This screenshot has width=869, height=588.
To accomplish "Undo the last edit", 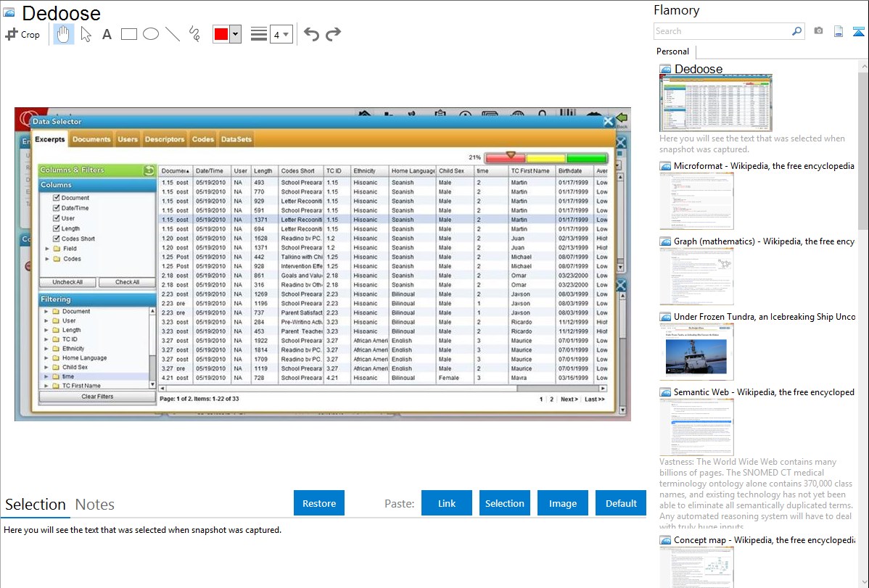I will tap(311, 34).
